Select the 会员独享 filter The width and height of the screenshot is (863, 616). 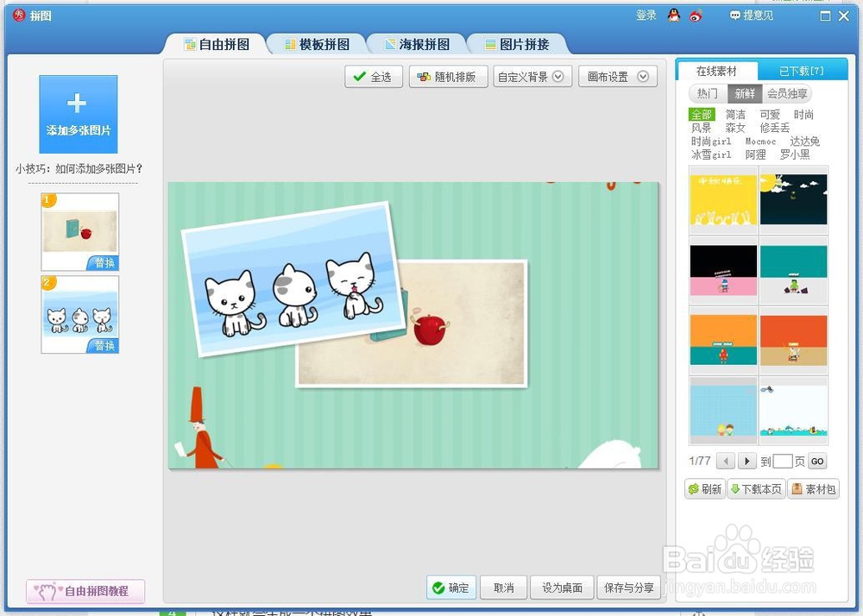[787, 93]
